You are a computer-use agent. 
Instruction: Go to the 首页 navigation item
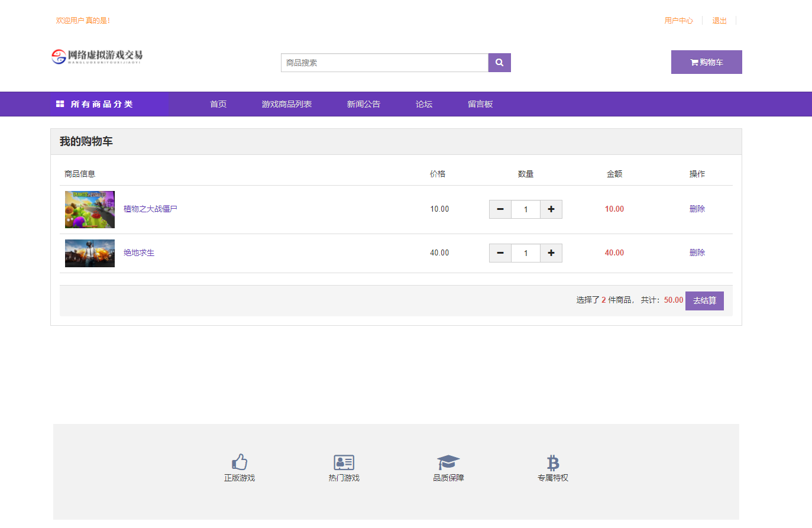(218, 104)
